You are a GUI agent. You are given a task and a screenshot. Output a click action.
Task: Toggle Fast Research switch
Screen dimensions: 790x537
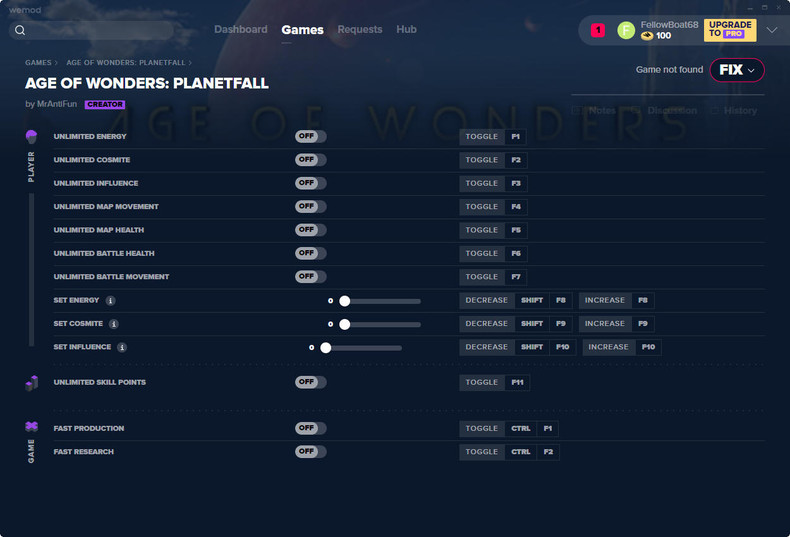[x=311, y=451]
